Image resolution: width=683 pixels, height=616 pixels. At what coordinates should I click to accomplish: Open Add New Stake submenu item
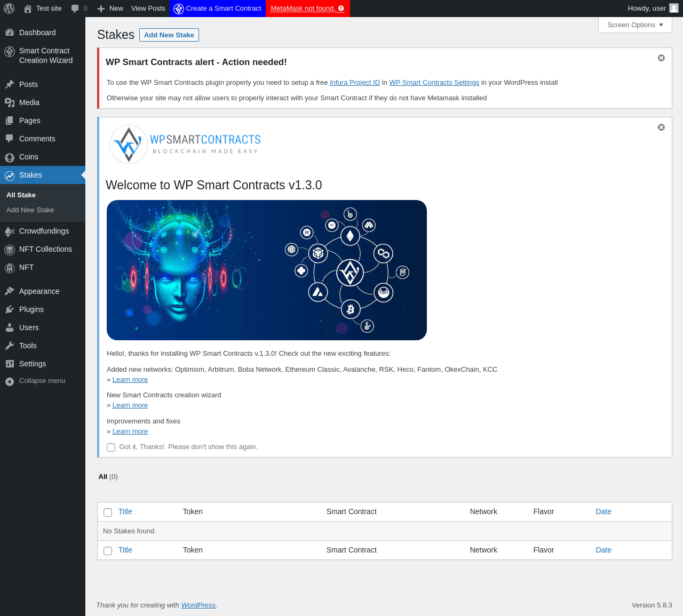click(30, 210)
